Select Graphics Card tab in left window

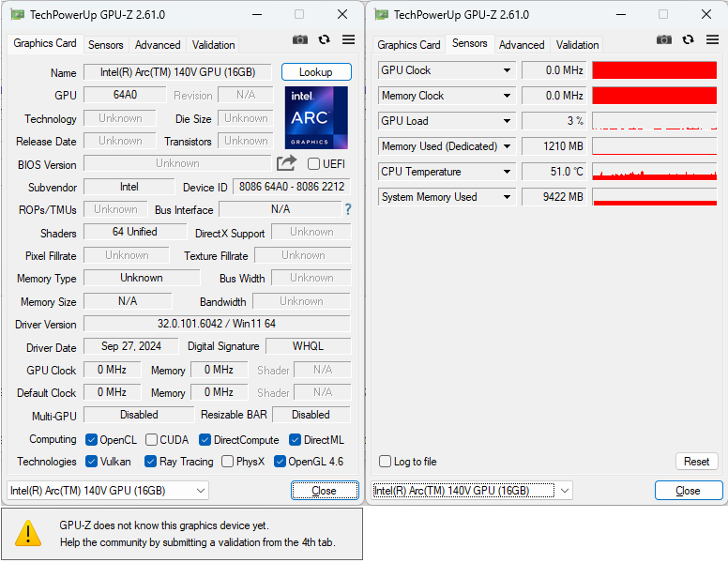[x=45, y=44]
